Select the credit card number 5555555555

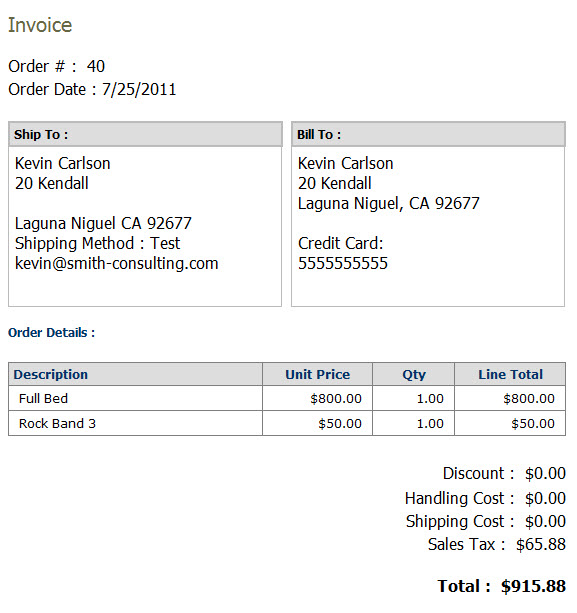[343, 263]
